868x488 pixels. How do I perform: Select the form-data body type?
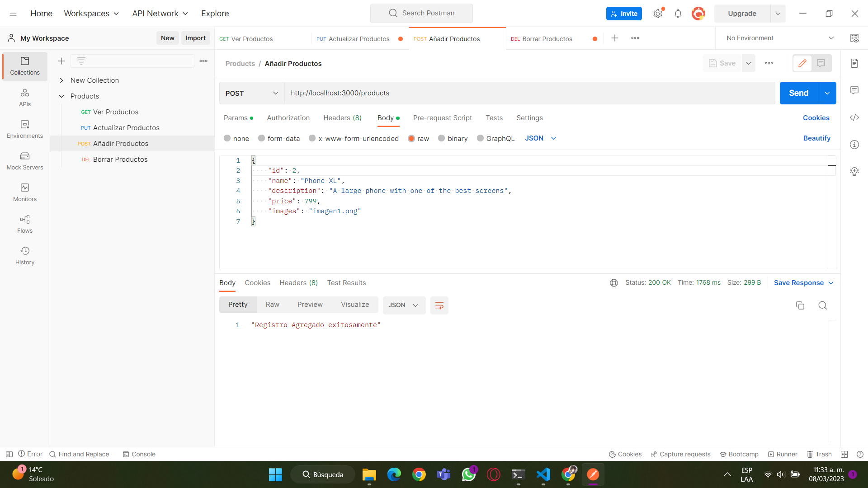pyautogui.click(x=279, y=138)
